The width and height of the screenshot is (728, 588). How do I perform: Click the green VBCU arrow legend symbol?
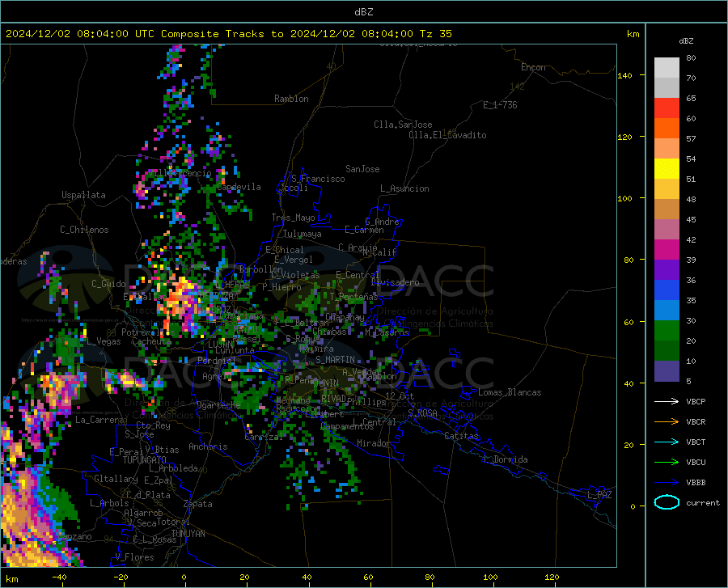pos(667,462)
